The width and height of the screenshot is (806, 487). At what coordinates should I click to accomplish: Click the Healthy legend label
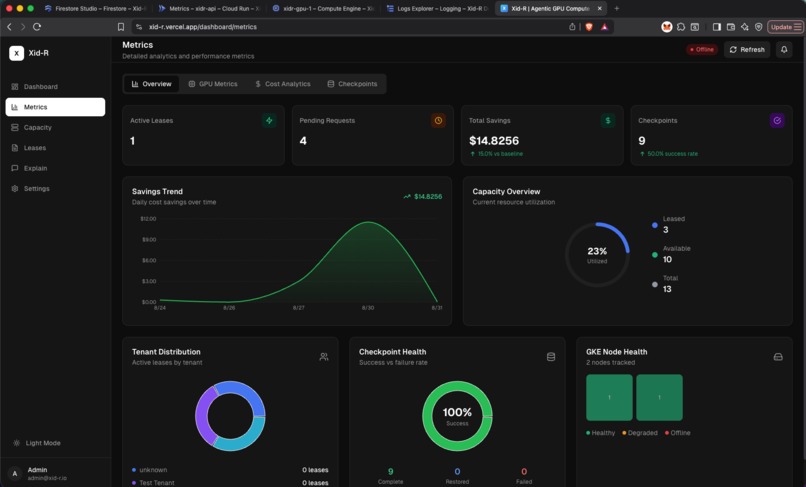(x=603, y=432)
